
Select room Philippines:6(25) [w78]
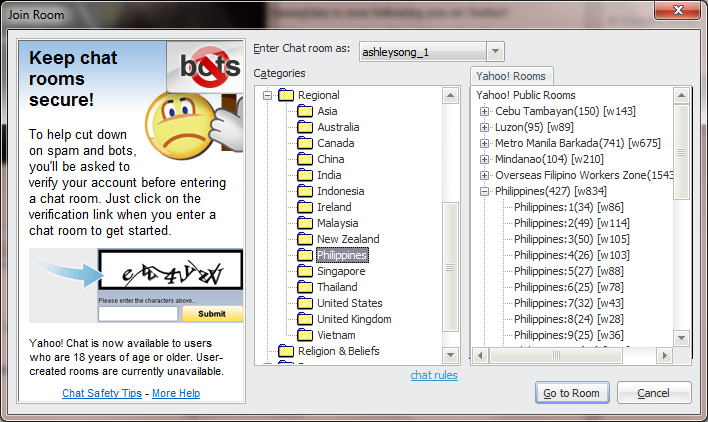[569, 288]
